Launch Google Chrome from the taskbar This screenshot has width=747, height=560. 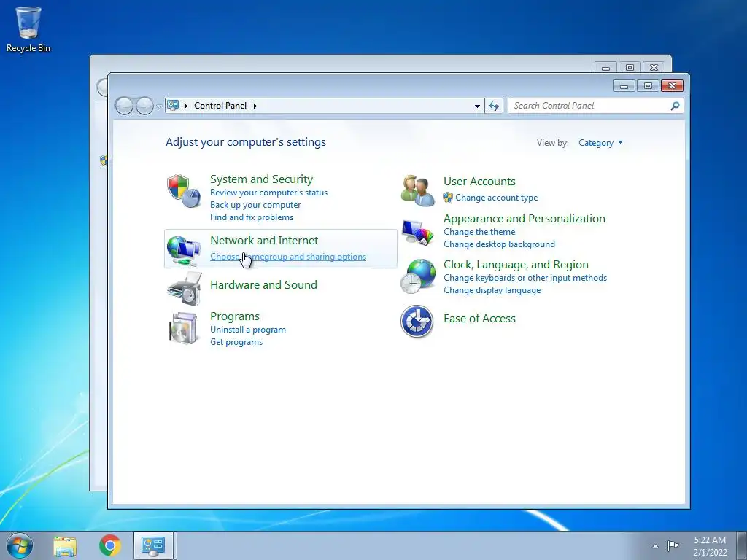point(110,545)
